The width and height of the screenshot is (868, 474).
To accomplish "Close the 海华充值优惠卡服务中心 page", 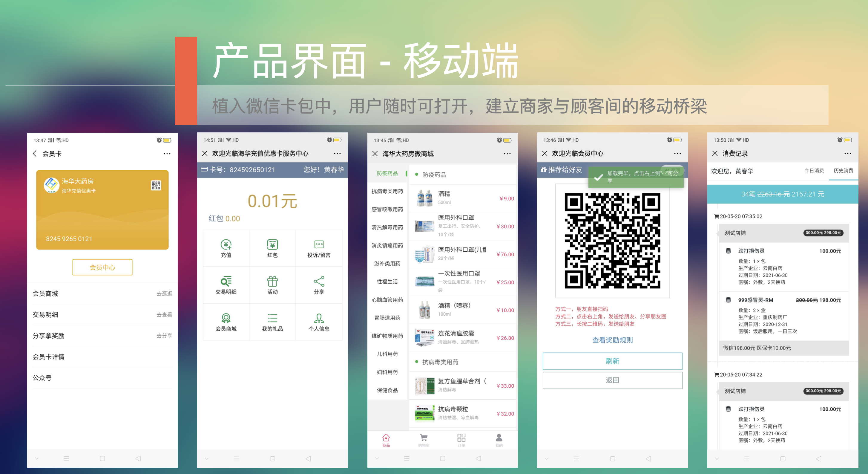I will (x=205, y=153).
